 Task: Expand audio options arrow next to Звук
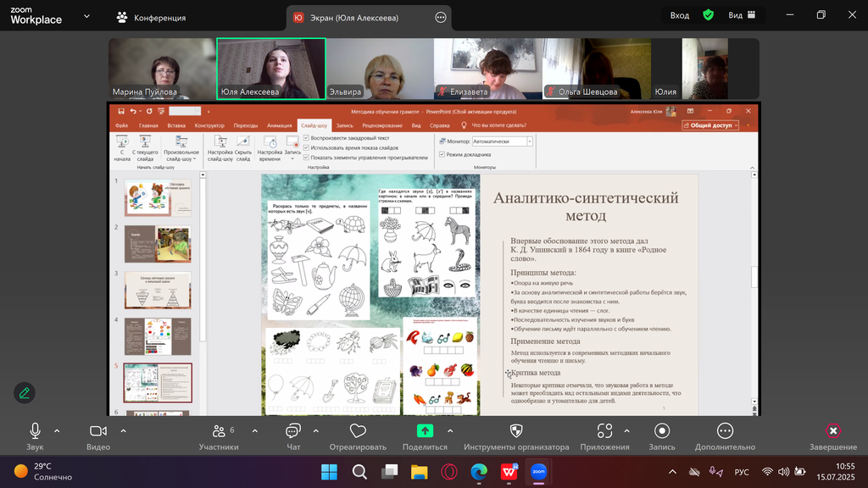click(x=57, y=430)
